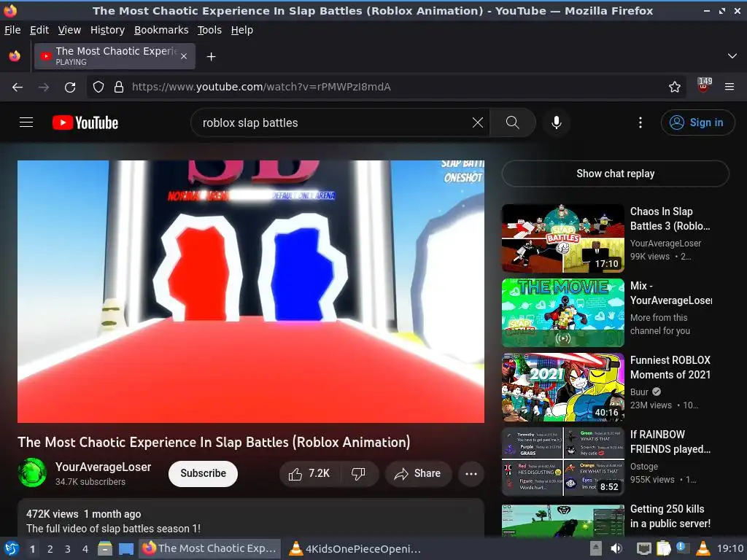The height and width of the screenshot is (560, 747).
Task: Click the 2021 funniest moments thumbnail
Action: (562, 386)
